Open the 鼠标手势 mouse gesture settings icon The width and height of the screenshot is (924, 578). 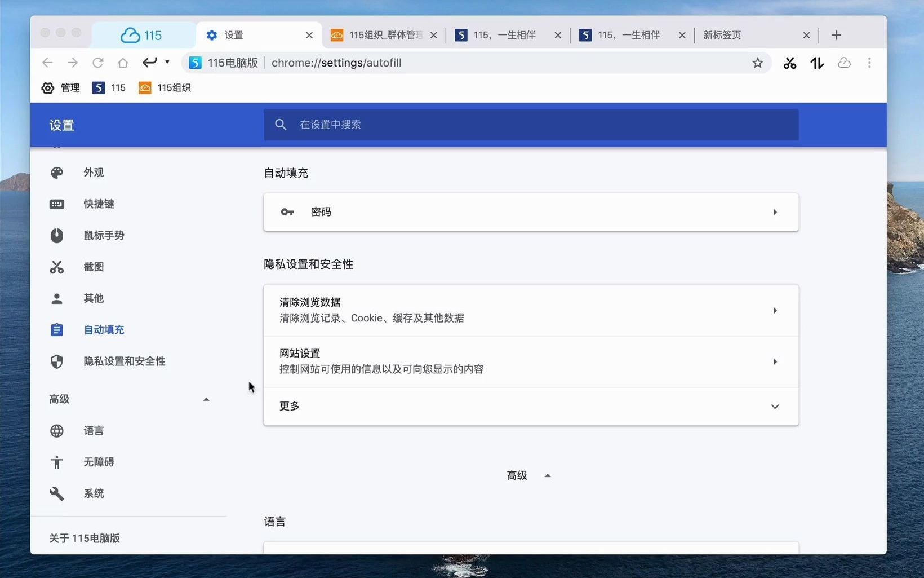click(56, 235)
